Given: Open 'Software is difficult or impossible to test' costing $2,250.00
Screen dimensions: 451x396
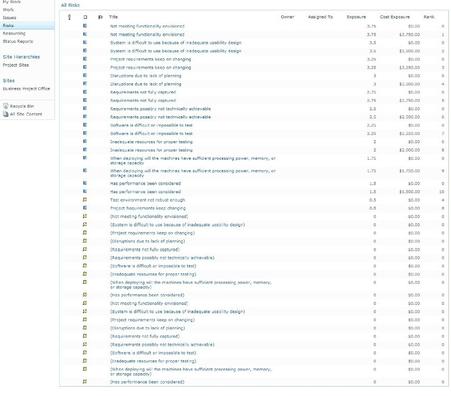Looking at the screenshot, I should pos(151,133).
